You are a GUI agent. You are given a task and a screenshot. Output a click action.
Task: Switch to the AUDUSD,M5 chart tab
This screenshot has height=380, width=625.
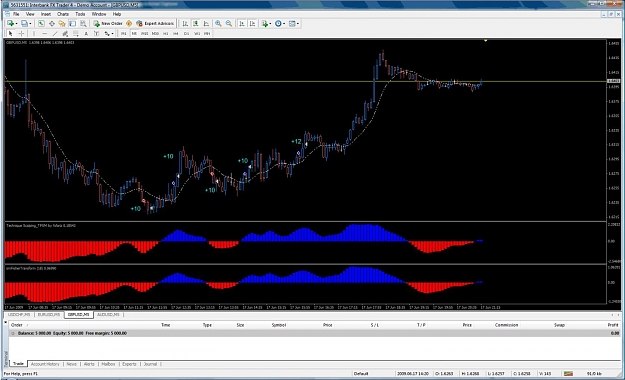(108, 315)
